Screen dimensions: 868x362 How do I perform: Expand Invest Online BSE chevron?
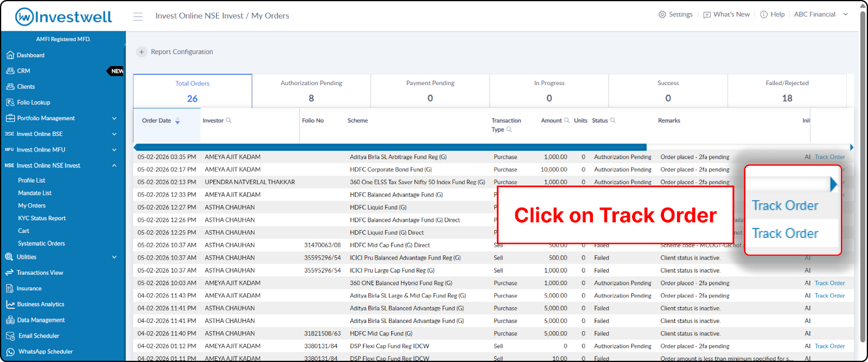(114, 134)
